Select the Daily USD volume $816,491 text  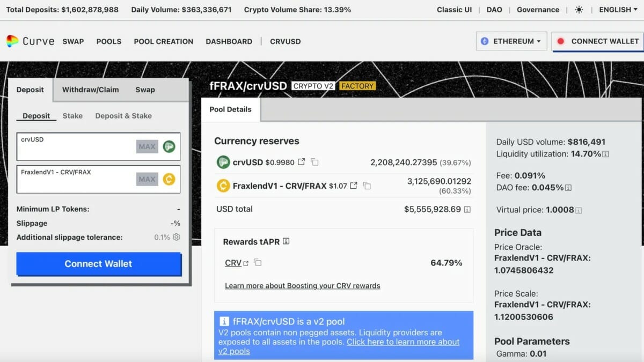(x=551, y=142)
